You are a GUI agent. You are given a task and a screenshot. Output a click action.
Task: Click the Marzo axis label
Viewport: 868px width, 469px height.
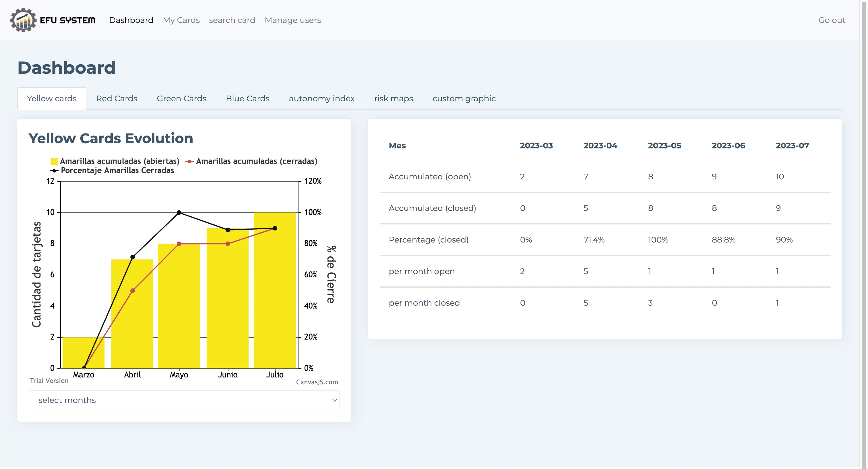coord(84,375)
